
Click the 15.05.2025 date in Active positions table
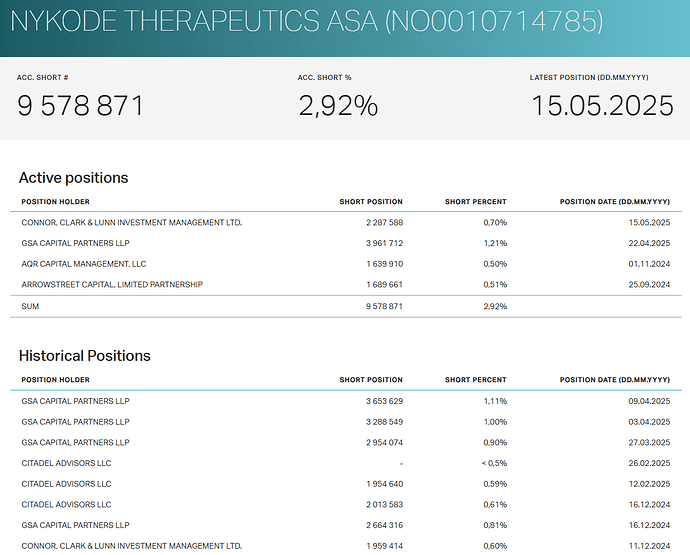[x=649, y=223]
